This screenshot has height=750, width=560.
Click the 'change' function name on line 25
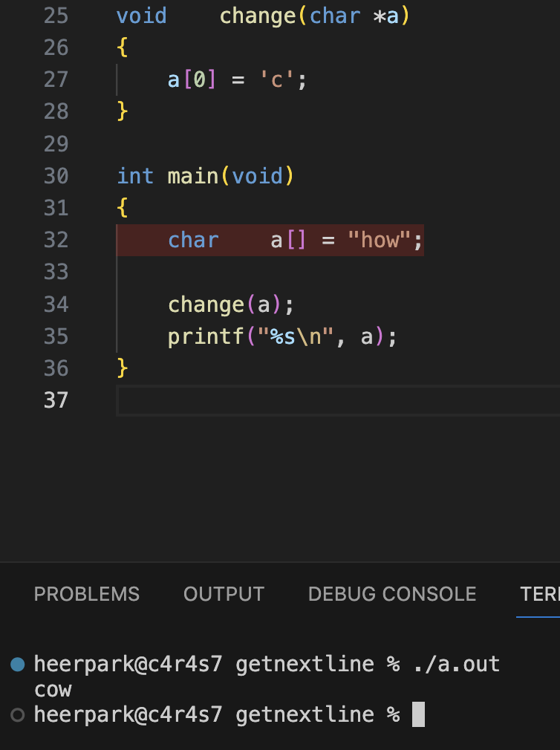point(258,16)
